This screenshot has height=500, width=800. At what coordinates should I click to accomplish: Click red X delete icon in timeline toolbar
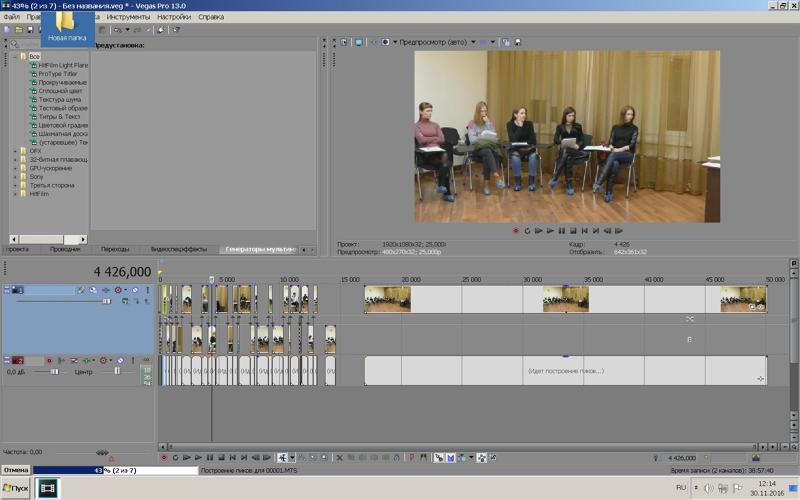pos(340,458)
